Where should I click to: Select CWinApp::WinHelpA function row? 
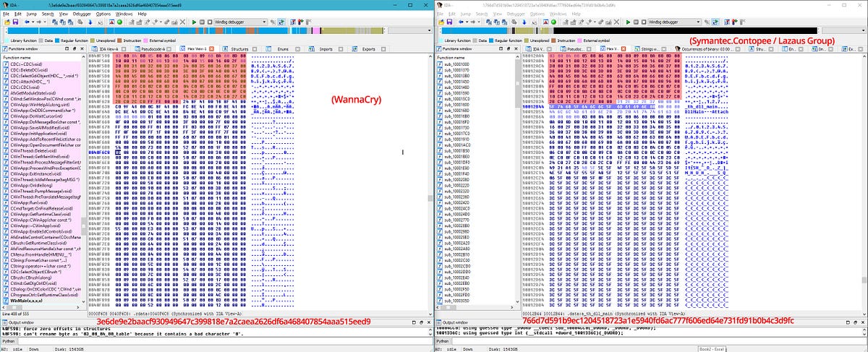point(42,105)
